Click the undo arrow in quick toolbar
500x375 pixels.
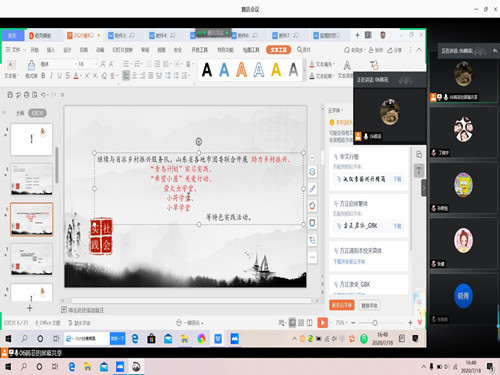tap(43, 95)
